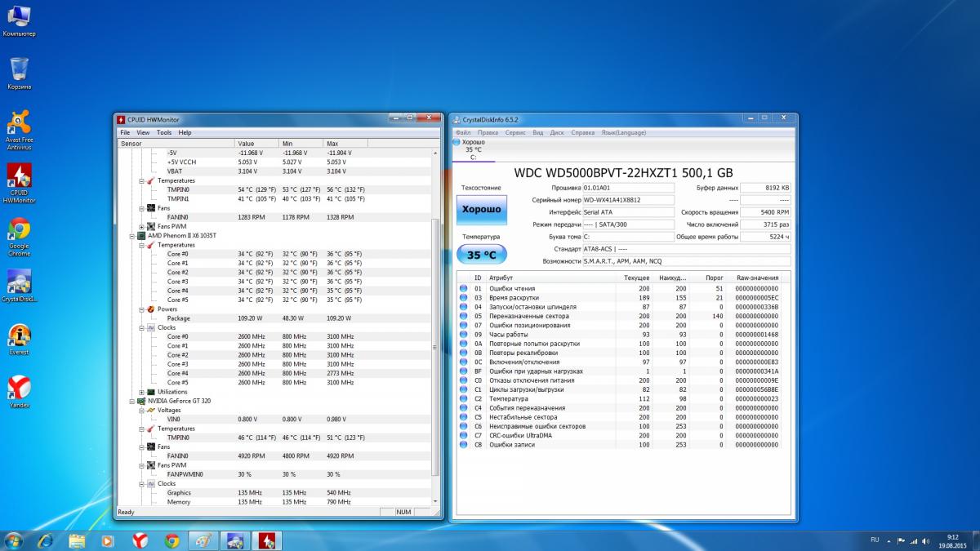
Task: Open the Tools menu in HWMonitor
Action: pos(164,132)
